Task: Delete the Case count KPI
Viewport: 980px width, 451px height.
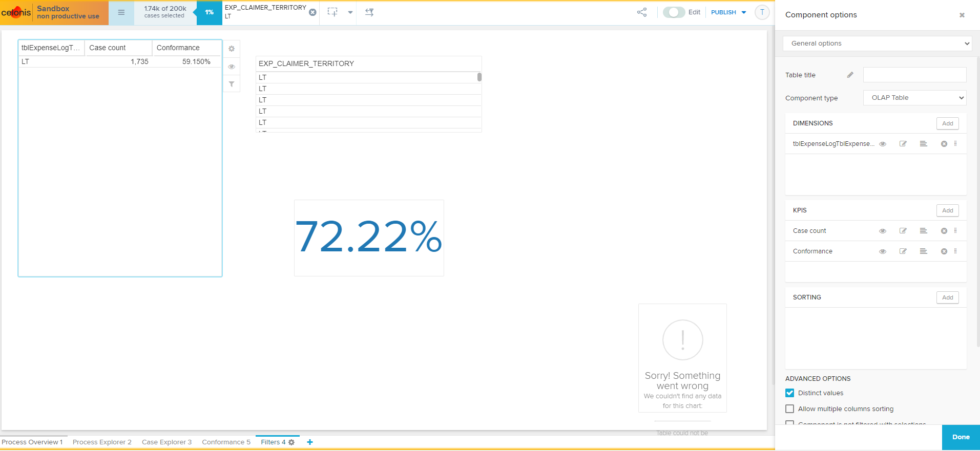Action: (x=944, y=231)
